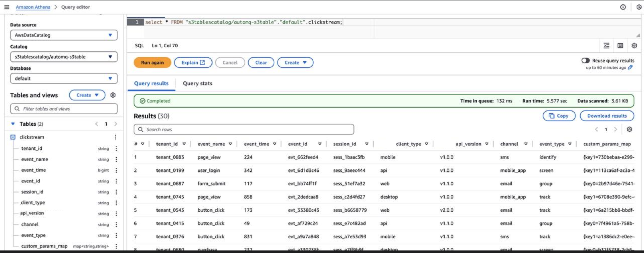Viewport: 644px width, 253px height.
Task: Open the Data source dropdown
Action: tap(64, 35)
